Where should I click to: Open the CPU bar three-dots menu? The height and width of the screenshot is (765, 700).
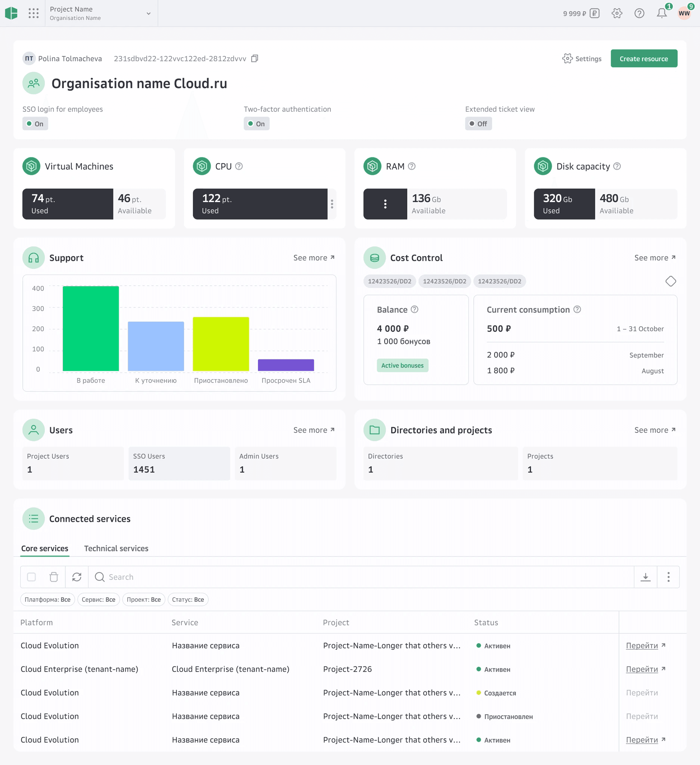(x=332, y=204)
